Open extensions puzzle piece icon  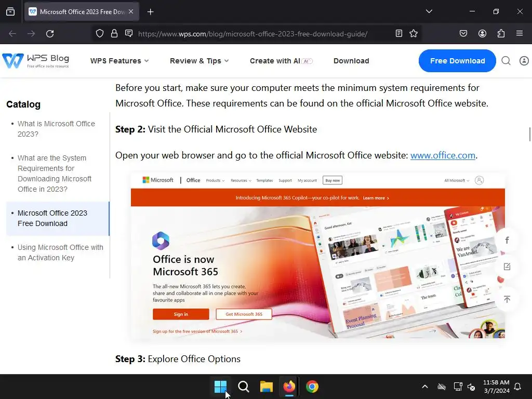(501, 33)
